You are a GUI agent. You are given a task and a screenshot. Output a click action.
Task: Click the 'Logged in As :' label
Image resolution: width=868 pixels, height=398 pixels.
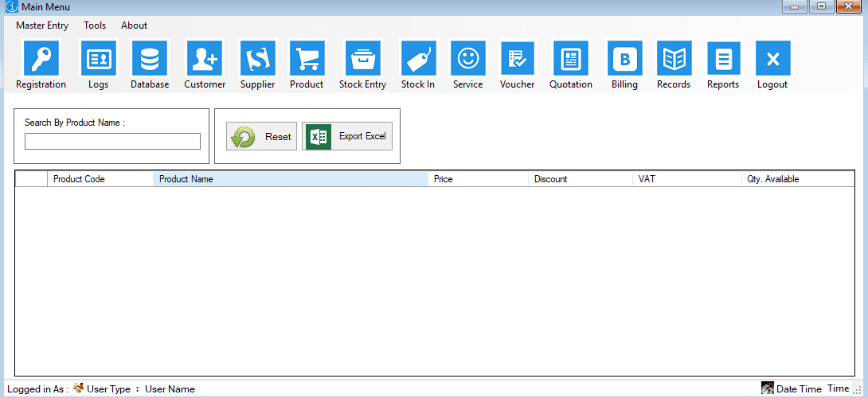click(37, 389)
